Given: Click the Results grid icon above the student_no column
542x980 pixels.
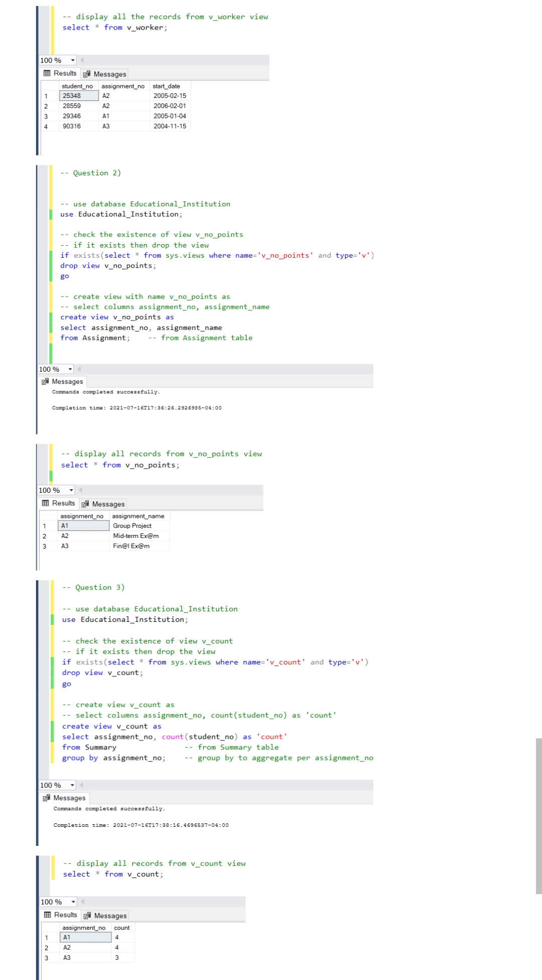Looking at the screenshot, I should click(47, 73).
